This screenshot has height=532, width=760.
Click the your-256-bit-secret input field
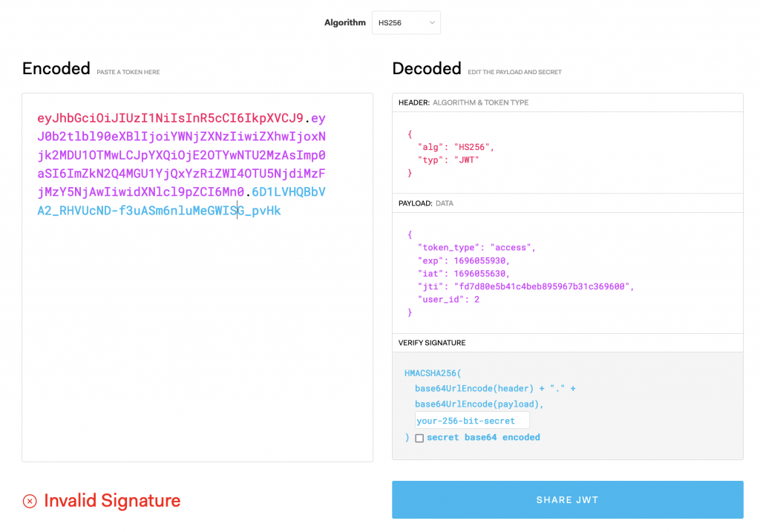pyautogui.click(x=472, y=421)
